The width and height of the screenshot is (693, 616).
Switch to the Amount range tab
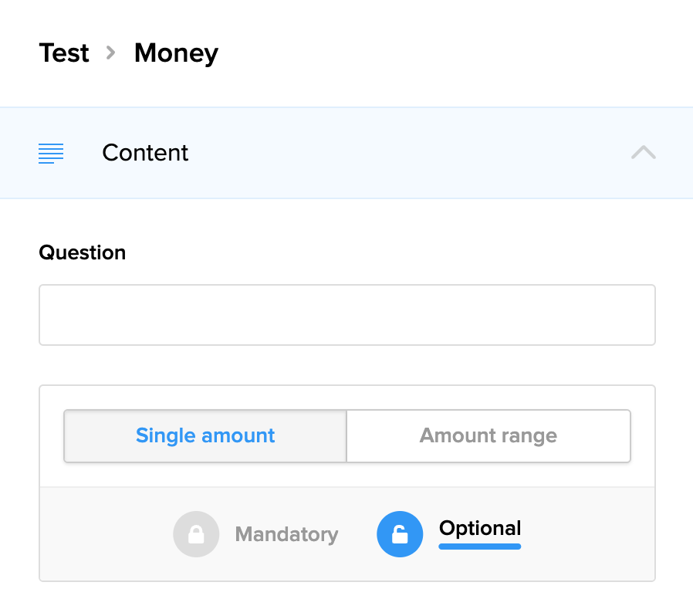tap(488, 436)
